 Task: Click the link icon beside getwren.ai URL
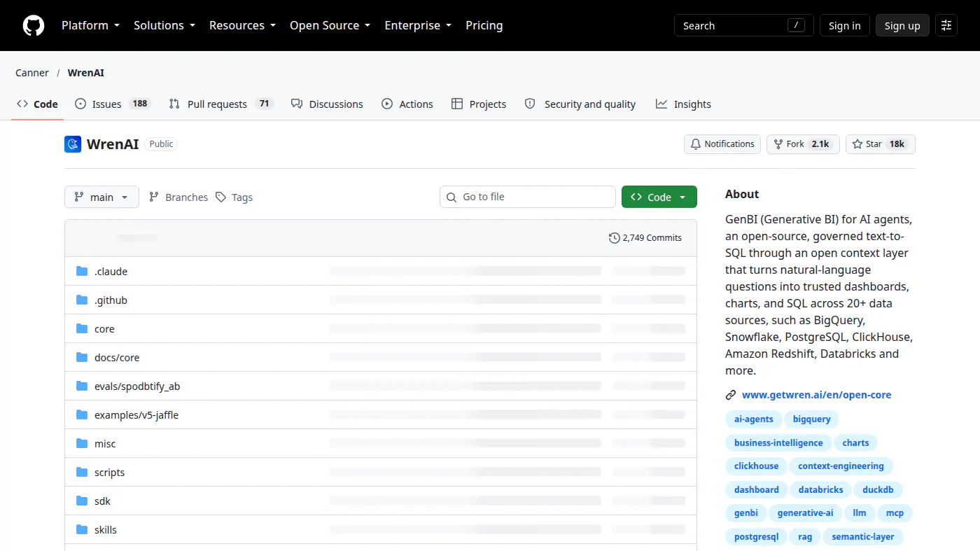[x=731, y=395]
